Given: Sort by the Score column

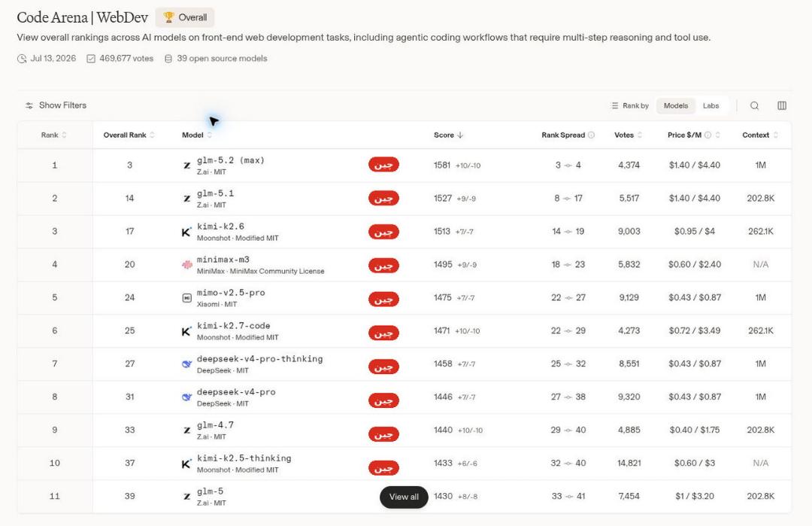Looking at the screenshot, I should click(448, 135).
